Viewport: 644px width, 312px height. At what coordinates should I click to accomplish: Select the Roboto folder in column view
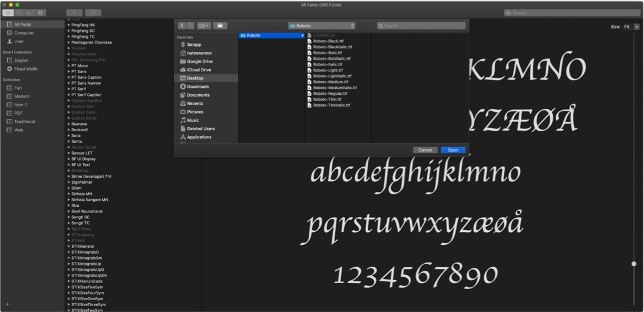(x=272, y=35)
